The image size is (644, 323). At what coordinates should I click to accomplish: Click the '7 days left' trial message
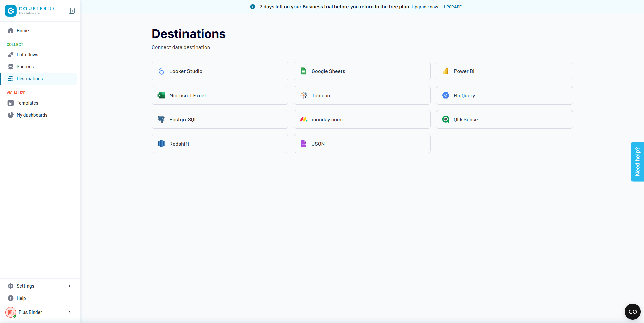pyautogui.click(x=334, y=7)
